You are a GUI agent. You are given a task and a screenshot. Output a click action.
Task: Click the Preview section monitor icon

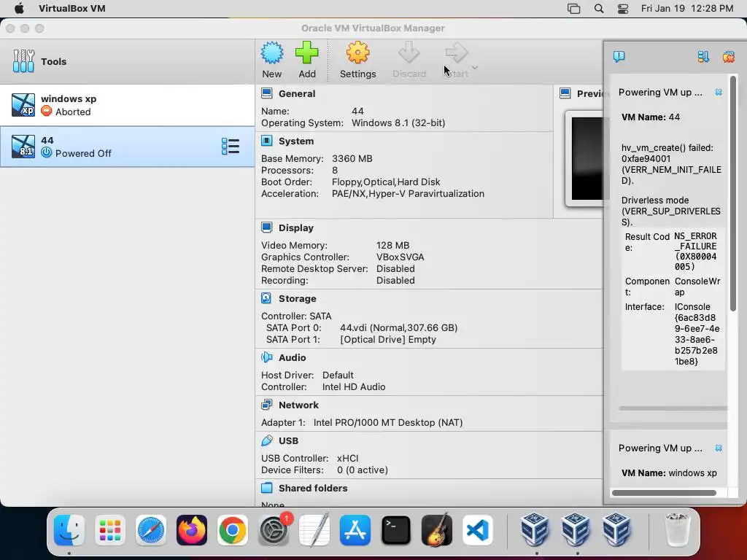[565, 93]
